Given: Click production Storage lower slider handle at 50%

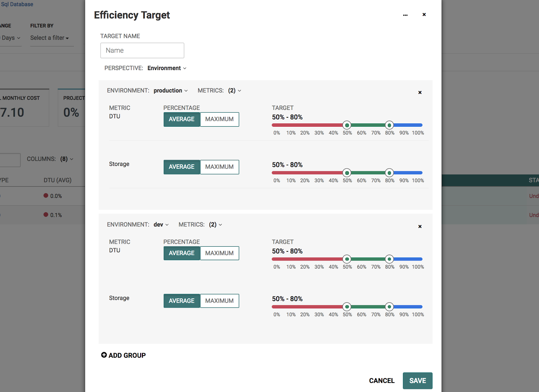Looking at the screenshot, I should click(347, 173).
